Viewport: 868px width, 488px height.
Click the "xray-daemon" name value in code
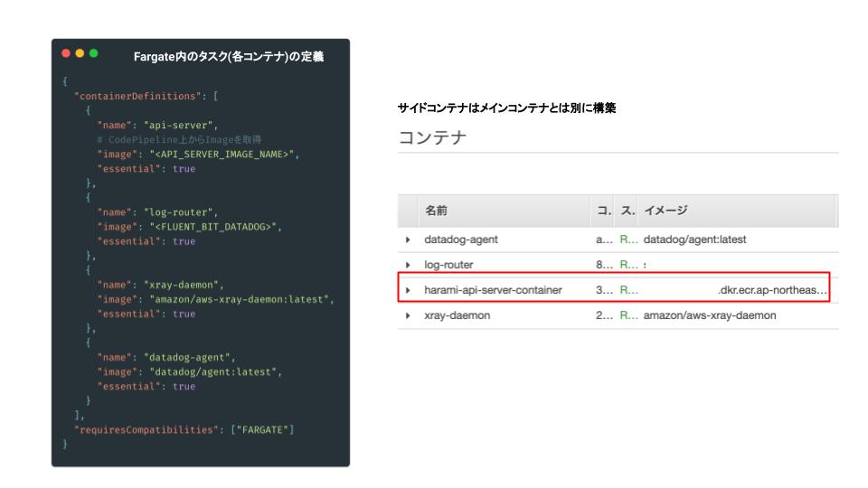tap(184, 285)
